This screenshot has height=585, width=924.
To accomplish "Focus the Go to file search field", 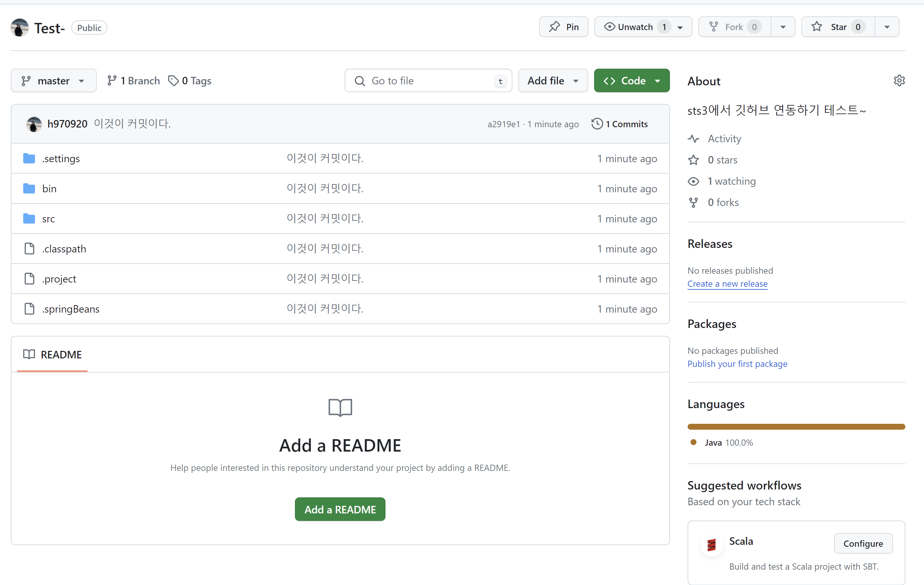I will pos(428,81).
